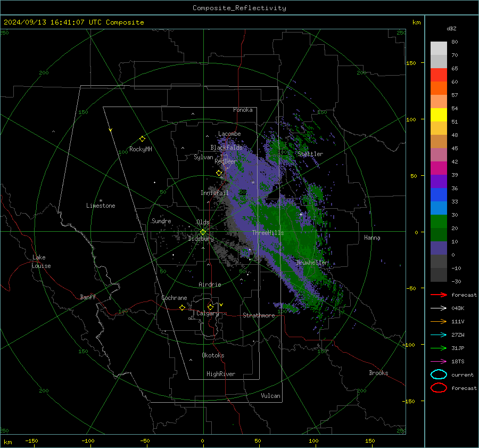This screenshot has height=448, width=479.
Task: Click the Didsbury label
Action: (201, 239)
